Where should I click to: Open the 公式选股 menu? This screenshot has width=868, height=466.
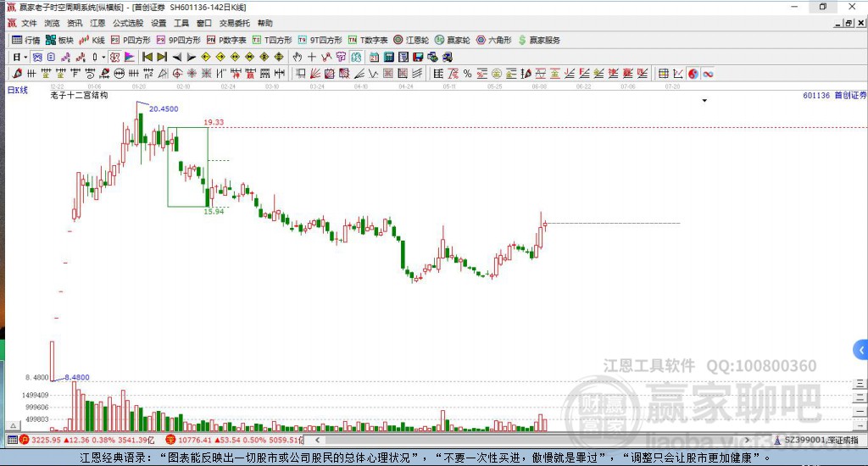pos(128,23)
